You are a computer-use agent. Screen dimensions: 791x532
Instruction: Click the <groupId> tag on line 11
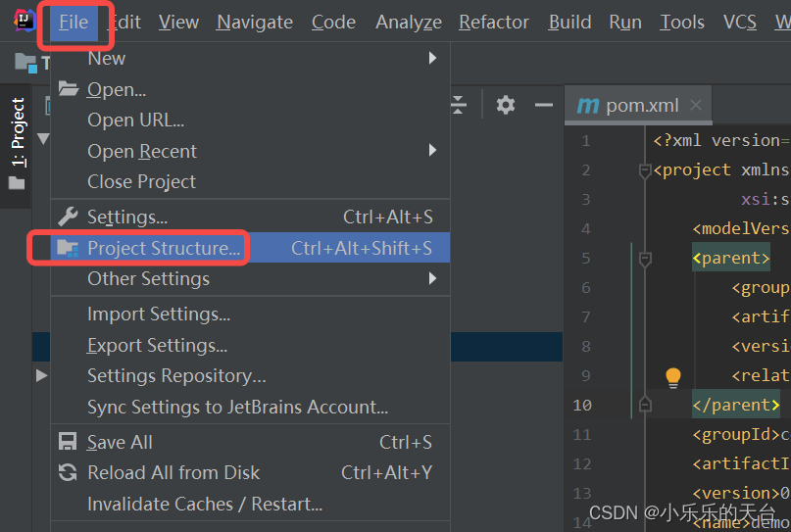point(736,434)
